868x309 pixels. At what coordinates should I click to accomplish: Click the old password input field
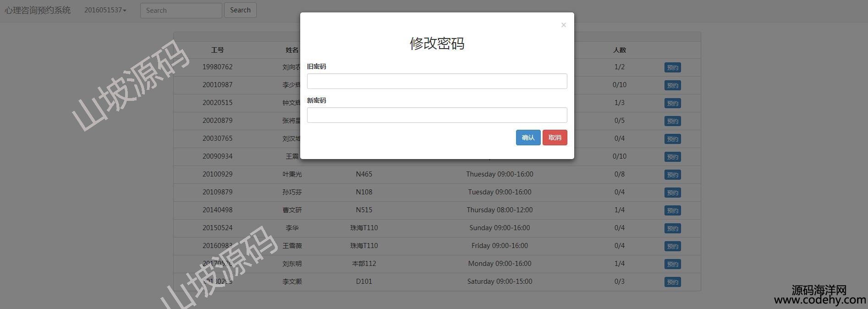click(437, 81)
